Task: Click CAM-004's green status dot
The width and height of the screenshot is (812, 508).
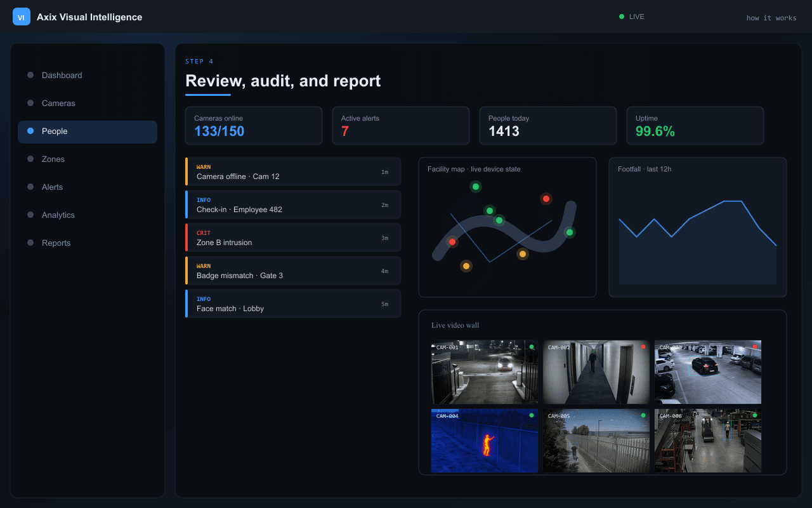Action: coord(532,415)
